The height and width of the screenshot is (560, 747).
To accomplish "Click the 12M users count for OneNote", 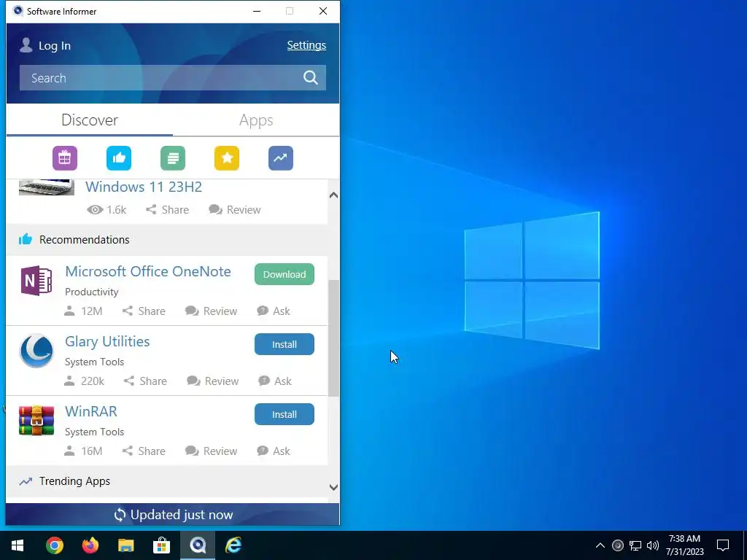I will 83,311.
